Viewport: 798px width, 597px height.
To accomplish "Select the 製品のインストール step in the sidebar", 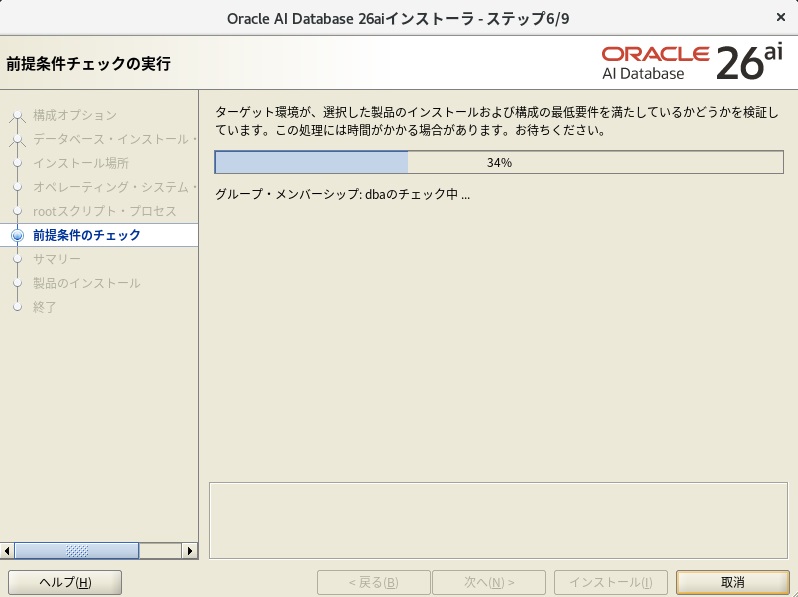I will click(x=87, y=283).
